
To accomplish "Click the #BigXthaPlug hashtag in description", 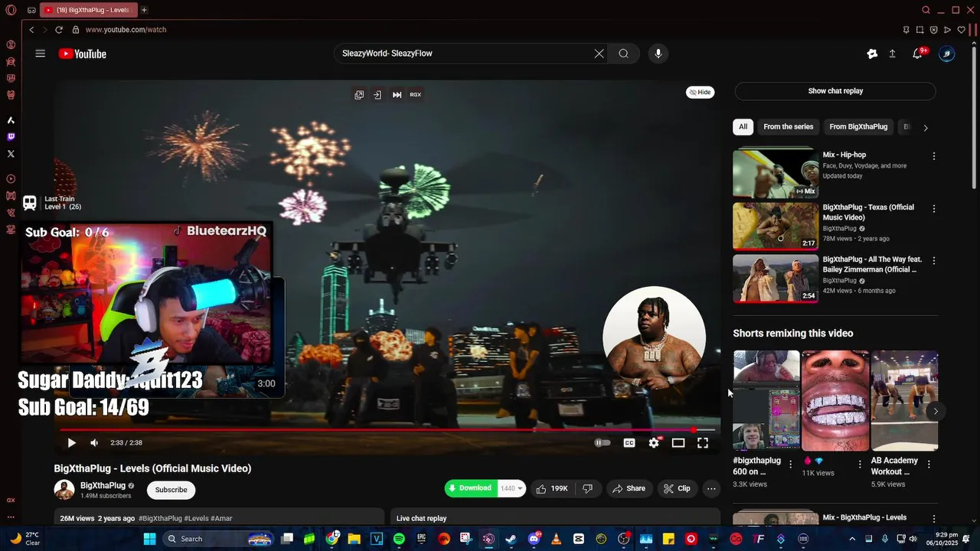I will coord(160,518).
